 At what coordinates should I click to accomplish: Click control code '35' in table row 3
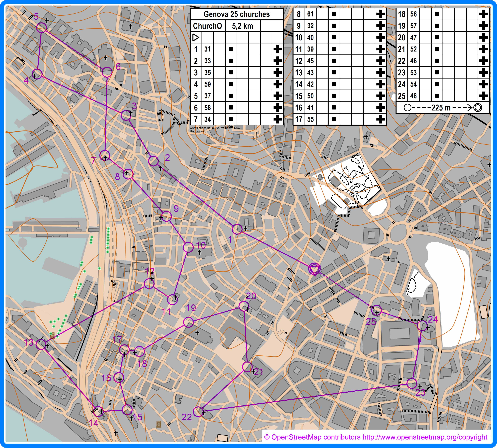(208, 73)
